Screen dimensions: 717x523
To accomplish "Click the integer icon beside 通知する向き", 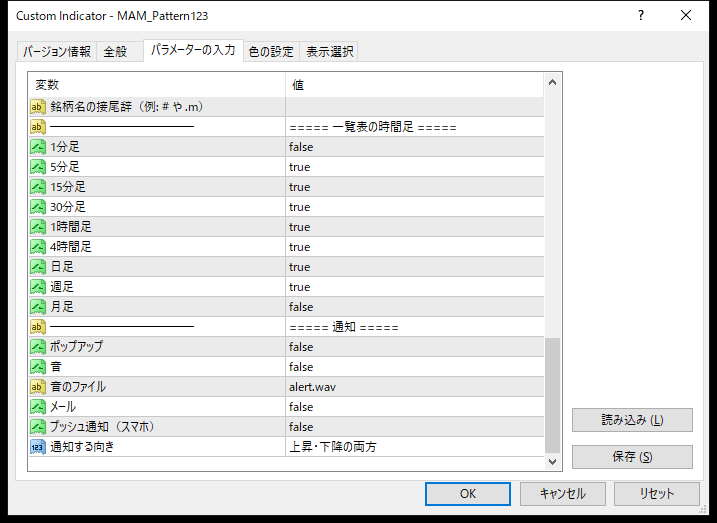I will (x=38, y=447).
